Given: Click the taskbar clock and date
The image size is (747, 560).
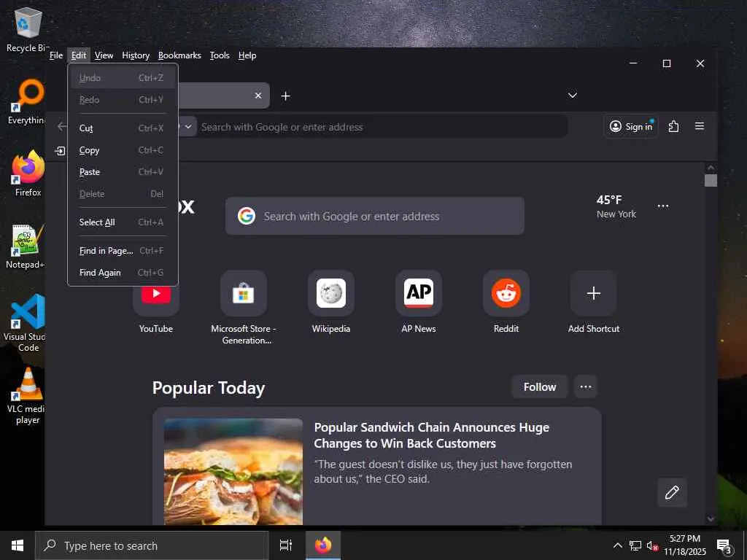Looking at the screenshot, I should [685, 545].
